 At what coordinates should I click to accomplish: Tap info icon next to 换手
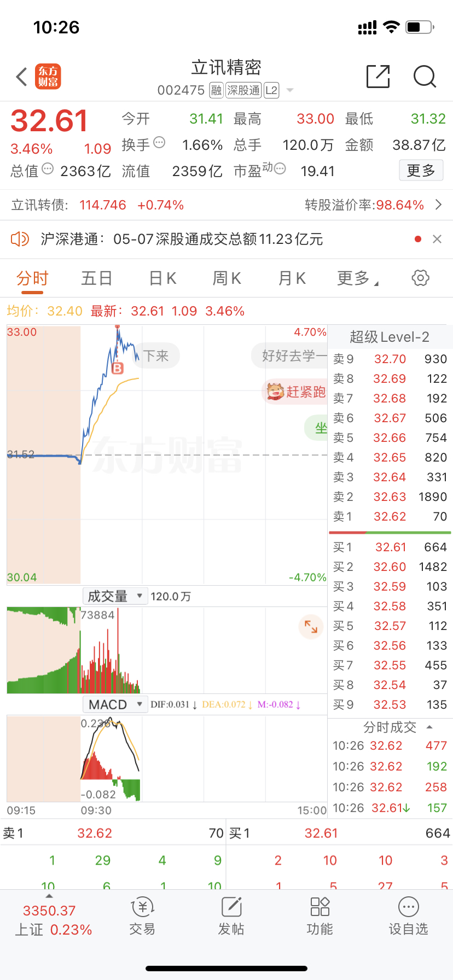[x=159, y=143]
